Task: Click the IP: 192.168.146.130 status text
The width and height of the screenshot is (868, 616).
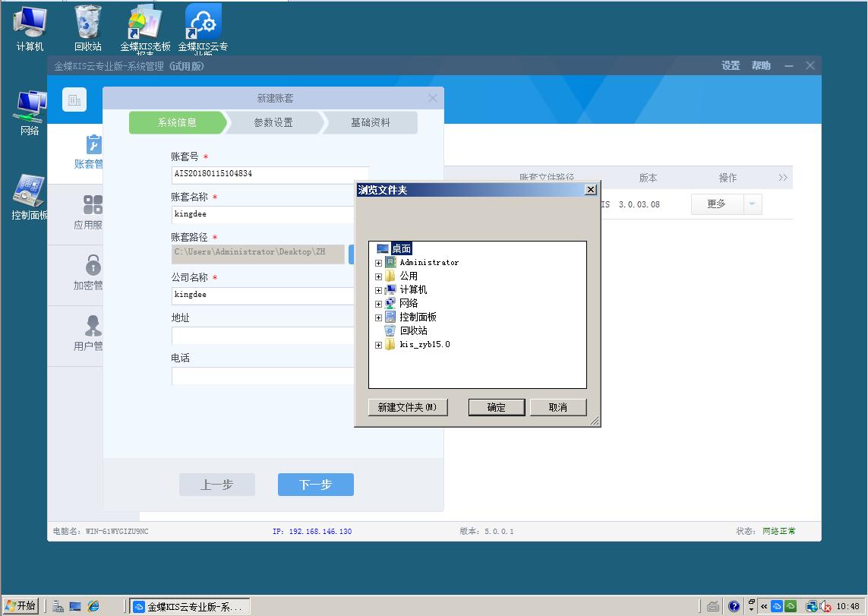Action: click(312, 532)
